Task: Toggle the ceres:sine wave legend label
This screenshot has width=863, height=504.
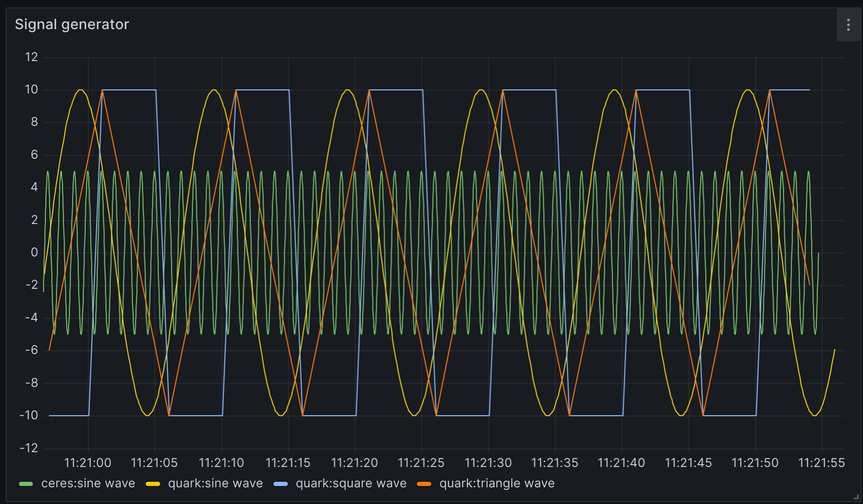Action: [x=88, y=484]
